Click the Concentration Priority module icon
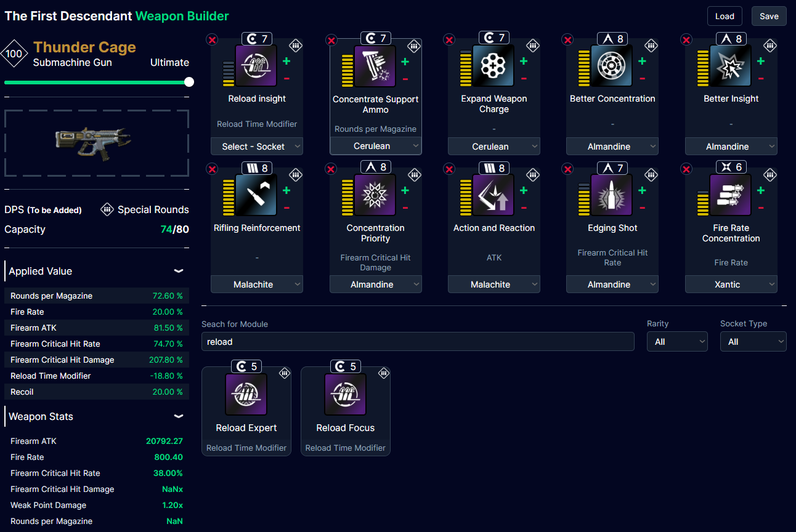Viewport: 796px width, 532px height. pos(375,195)
